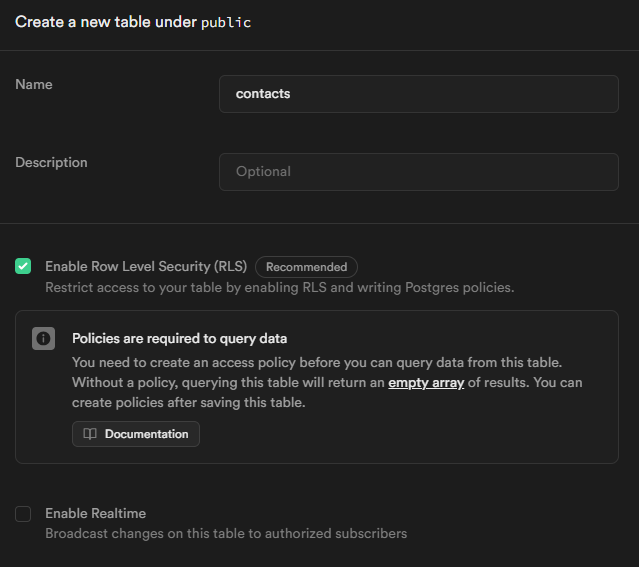Click the access policy explanation paragraph
Viewport: 639px width, 567px height.
click(x=327, y=383)
